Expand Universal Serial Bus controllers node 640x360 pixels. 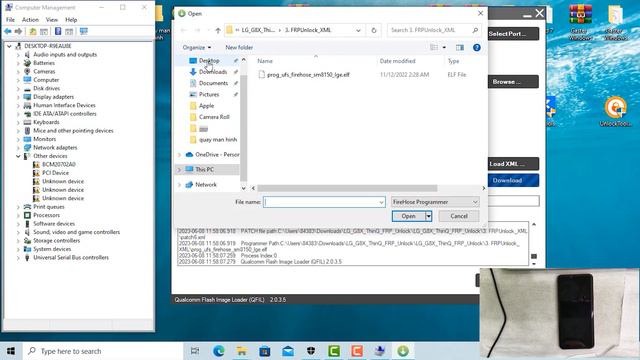tap(18, 258)
